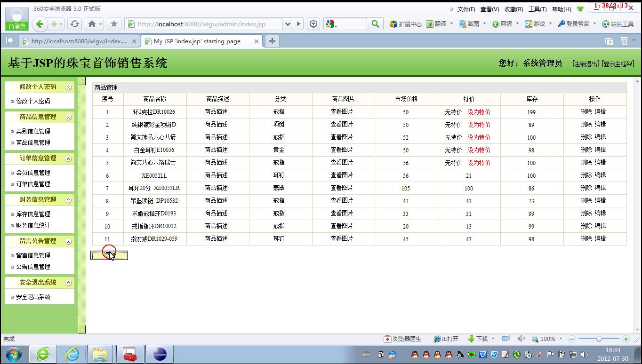Image resolution: width=642 pixels, height=364 pixels.
Task: Click 商品描述 for 求婚戒指环D0193
Action: pyautogui.click(x=217, y=213)
